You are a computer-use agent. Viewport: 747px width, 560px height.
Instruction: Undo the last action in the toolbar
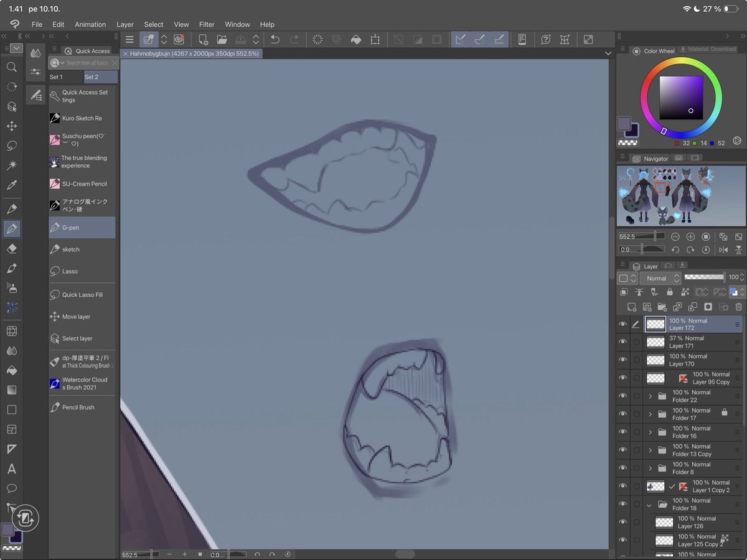coord(275,39)
